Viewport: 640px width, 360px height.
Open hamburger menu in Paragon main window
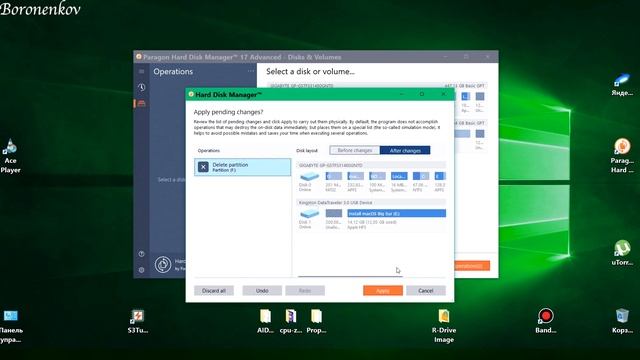[142, 71]
